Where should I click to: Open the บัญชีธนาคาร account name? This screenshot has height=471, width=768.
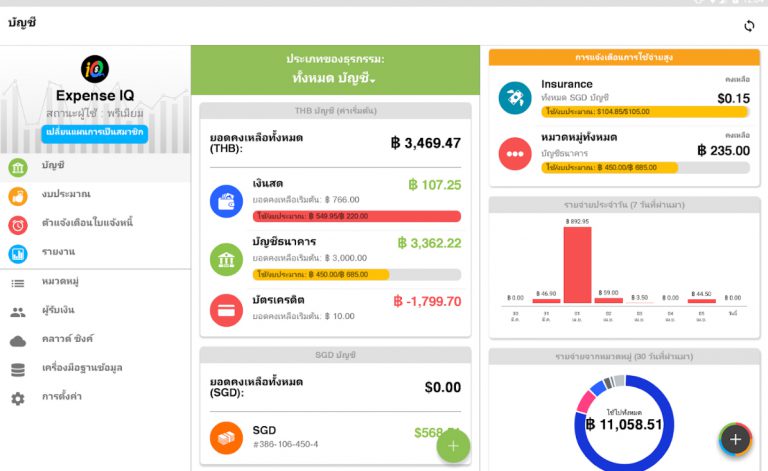(x=284, y=241)
